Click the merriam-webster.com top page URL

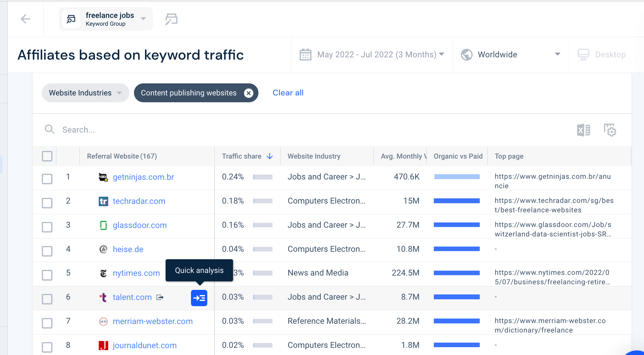[x=550, y=325]
